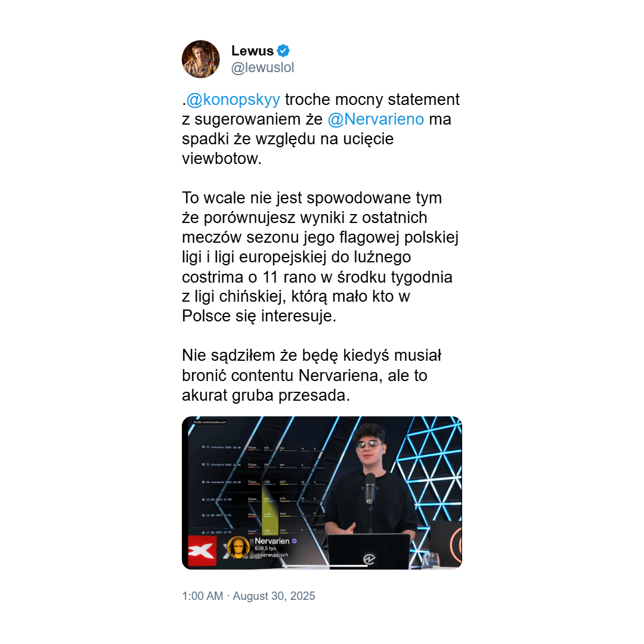Click the clock icon beside the 19.08.2025 row
Viewport: 644px width, 644px height.
(203, 500)
